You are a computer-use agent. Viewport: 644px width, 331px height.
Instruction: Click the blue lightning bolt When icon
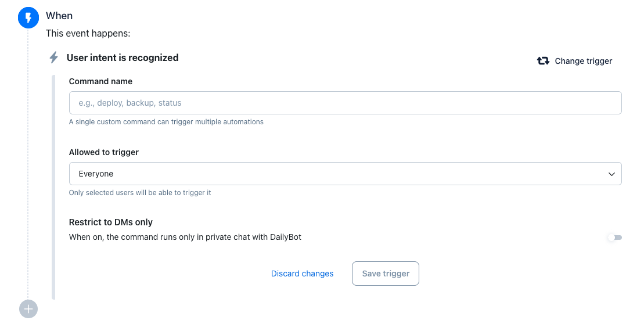[x=28, y=19]
